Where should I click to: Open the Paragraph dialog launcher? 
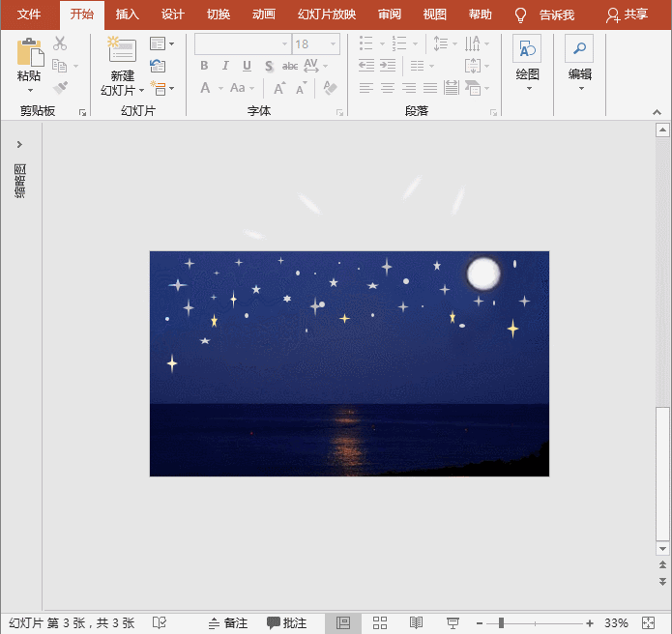click(494, 112)
